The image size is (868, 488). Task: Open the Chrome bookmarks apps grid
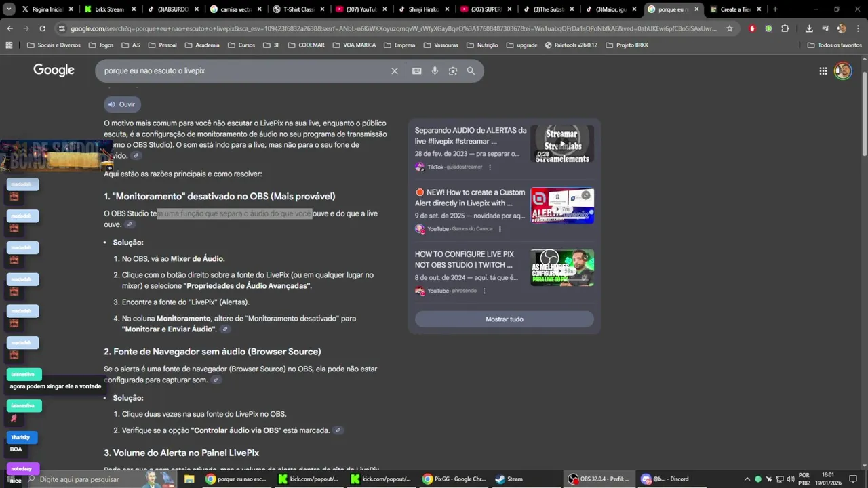[9, 45]
